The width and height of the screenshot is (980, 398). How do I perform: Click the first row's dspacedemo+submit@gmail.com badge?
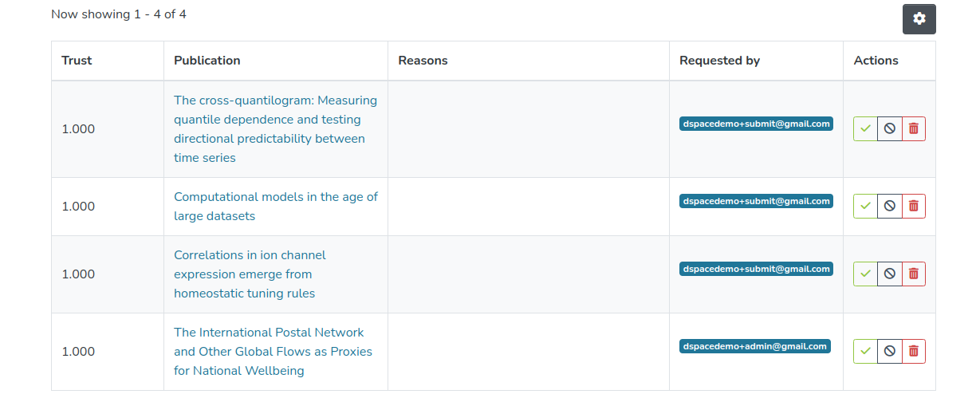coord(756,124)
